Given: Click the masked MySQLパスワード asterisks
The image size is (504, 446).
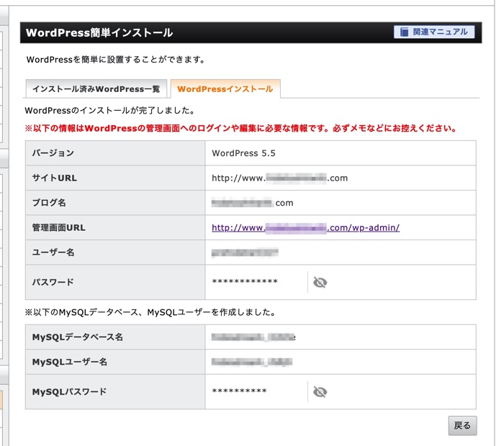Looking at the screenshot, I should (240, 391).
